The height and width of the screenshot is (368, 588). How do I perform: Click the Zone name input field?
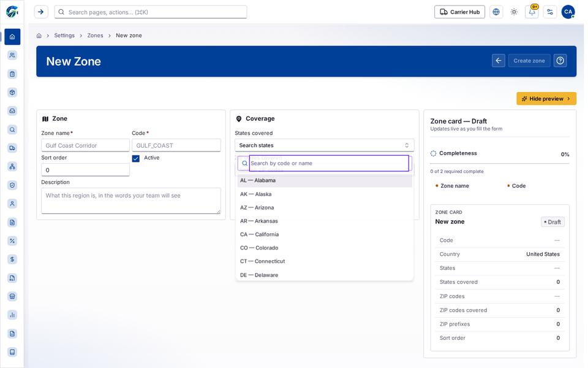86,145
